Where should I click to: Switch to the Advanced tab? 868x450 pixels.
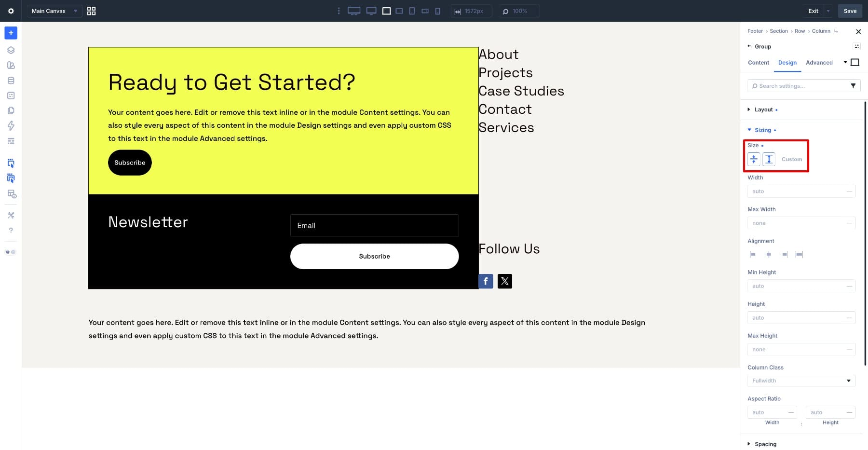[819, 63]
